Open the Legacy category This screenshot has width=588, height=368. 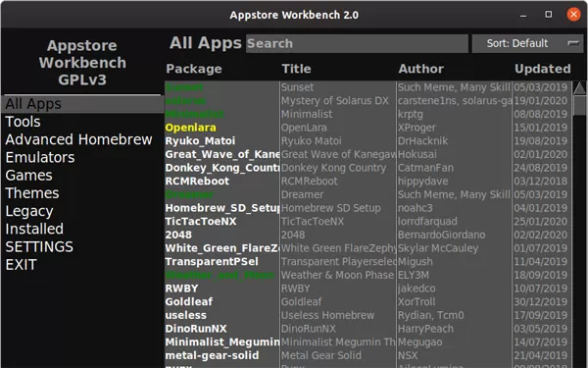tap(29, 211)
